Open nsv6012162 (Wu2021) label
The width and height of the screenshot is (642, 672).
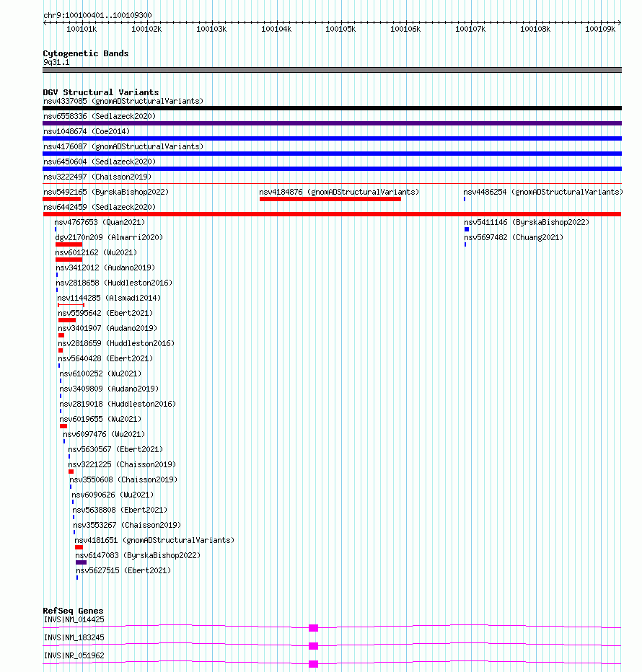coord(96,252)
